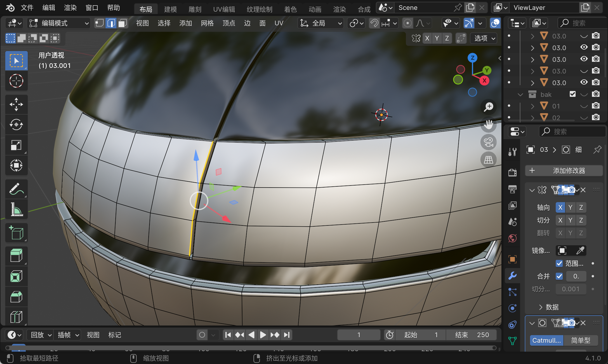608x364 pixels.
Task: Switch to the 建模 workspace tab
Action: coord(171,9)
